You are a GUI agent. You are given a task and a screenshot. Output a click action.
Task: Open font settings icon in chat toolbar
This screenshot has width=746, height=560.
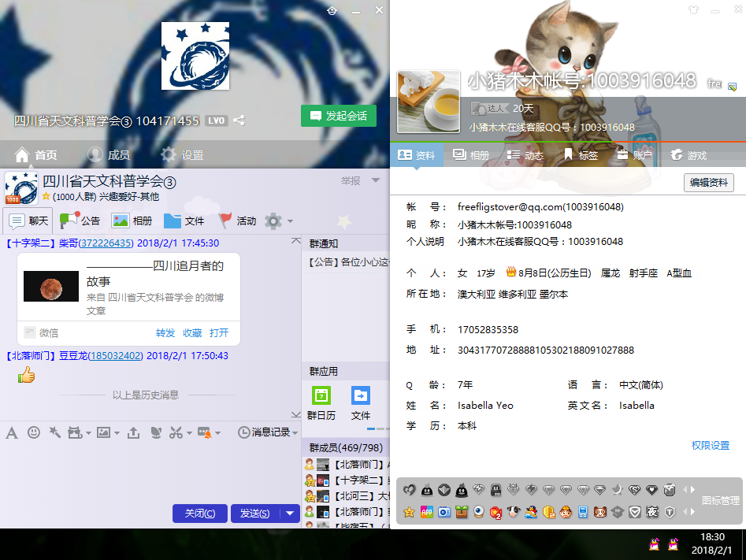click(x=12, y=432)
